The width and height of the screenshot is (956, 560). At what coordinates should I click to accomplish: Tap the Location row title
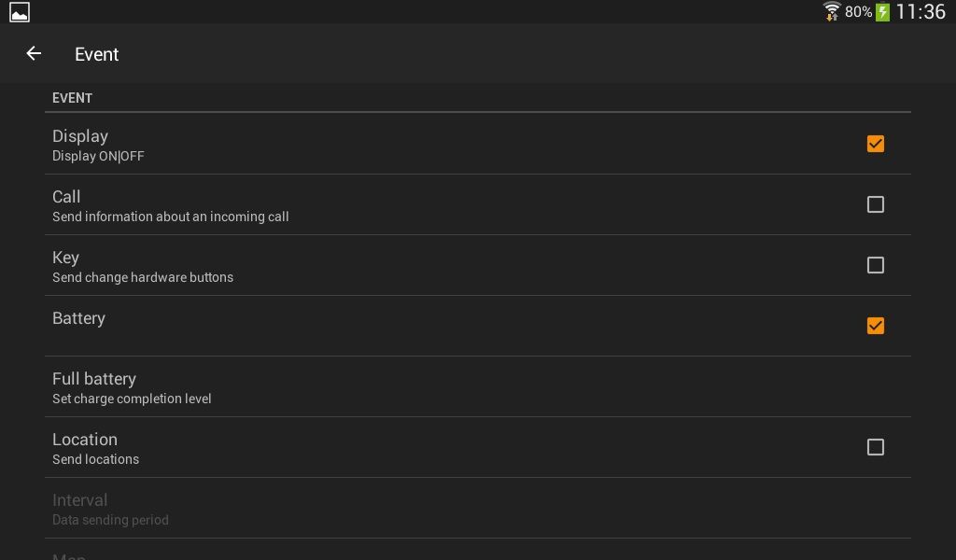85,440
